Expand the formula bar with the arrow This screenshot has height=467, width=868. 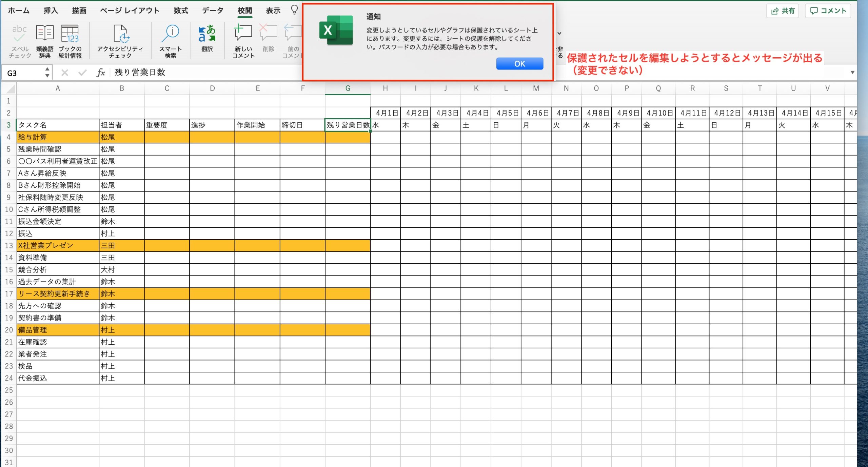tap(852, 73)
